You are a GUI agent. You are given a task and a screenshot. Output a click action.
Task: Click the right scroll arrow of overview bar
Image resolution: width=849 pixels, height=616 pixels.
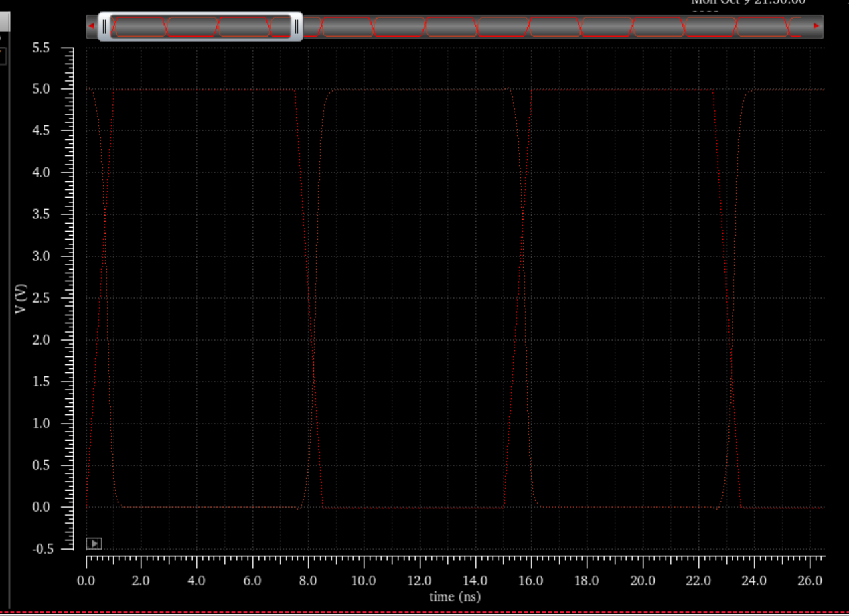click(816, 26)
